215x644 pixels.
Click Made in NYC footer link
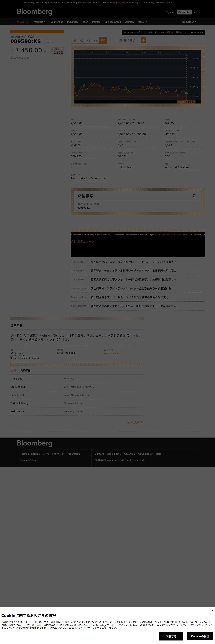[x=114, y=454]
